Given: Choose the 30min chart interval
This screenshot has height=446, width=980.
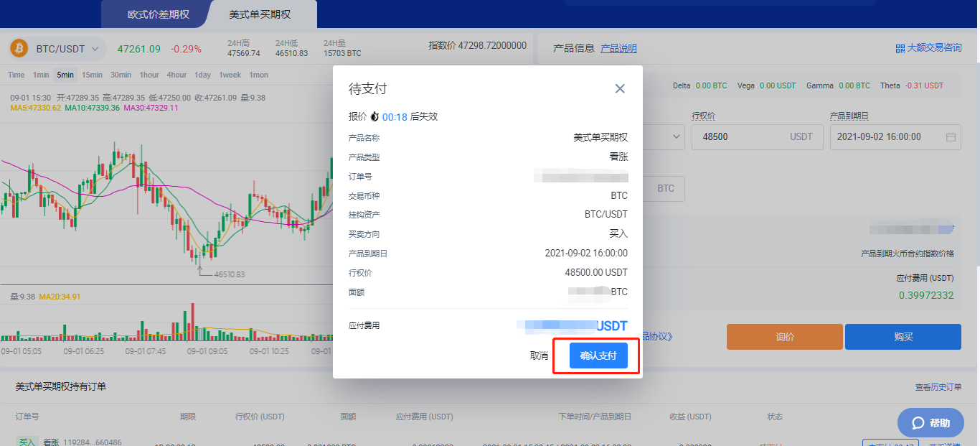Looking at the screenshot, I should [121, 75].
